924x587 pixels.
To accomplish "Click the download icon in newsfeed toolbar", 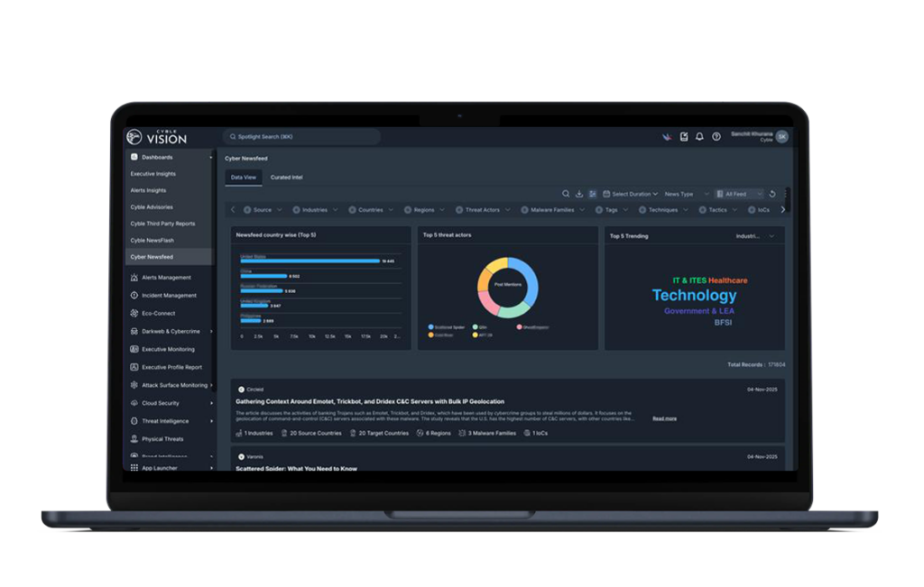I will click(x=579, y=194).
